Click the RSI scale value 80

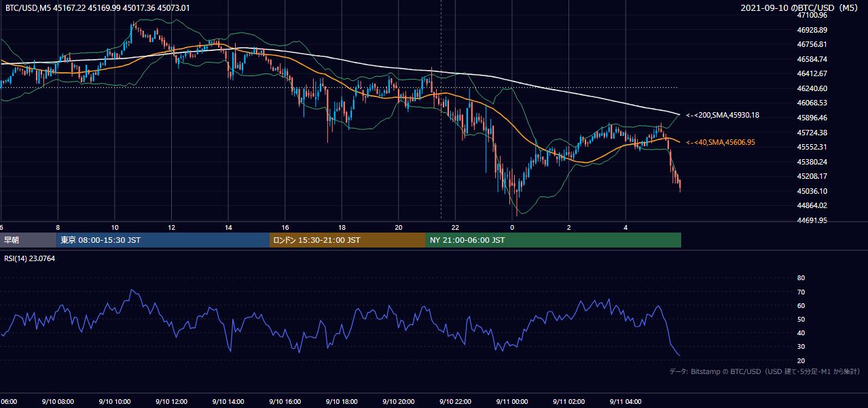(801, 278)
